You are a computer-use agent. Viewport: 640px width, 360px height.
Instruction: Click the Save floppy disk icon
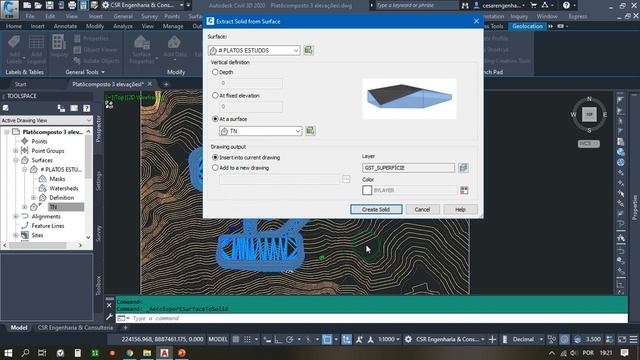(49, 5)
